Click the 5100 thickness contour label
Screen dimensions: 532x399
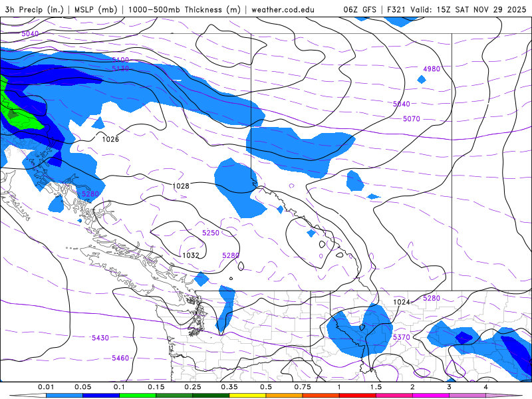120,60
